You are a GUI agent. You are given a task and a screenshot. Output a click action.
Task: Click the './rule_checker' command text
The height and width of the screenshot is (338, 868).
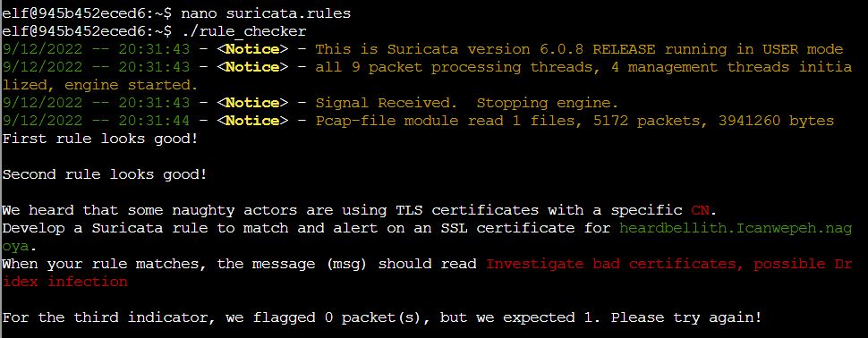point(243,31)
